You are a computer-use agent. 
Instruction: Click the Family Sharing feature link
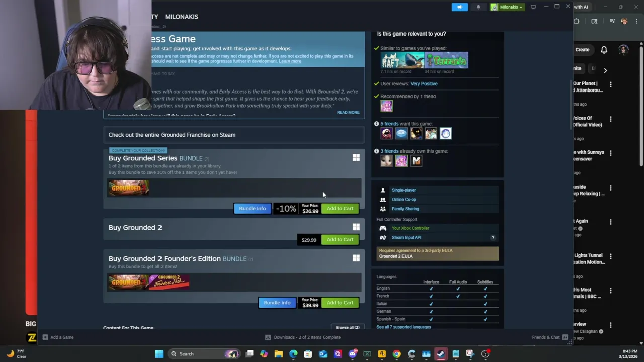click(x=406, y=209)
